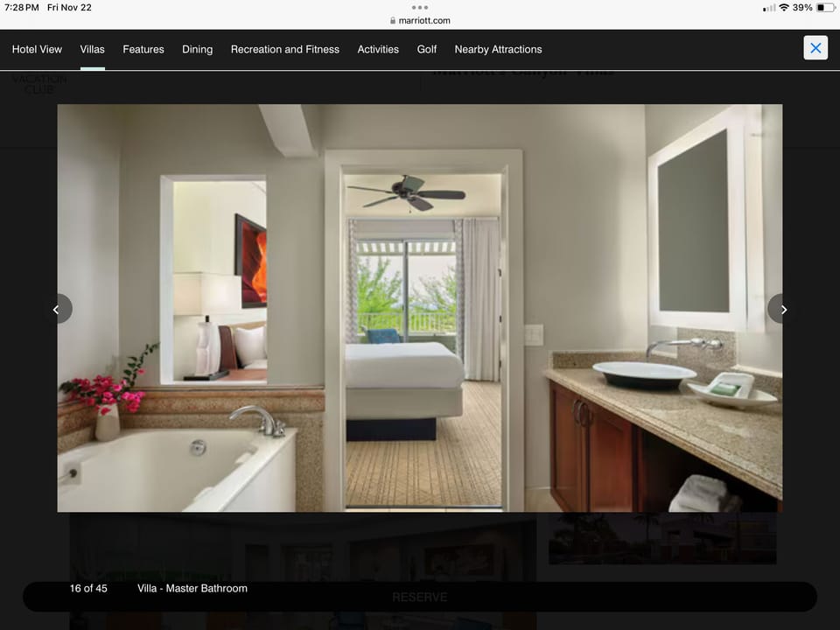This screenshot has width=840, height=630.
Task: Tap the Wi-Fi status icon
Action: tap(784, 8)
